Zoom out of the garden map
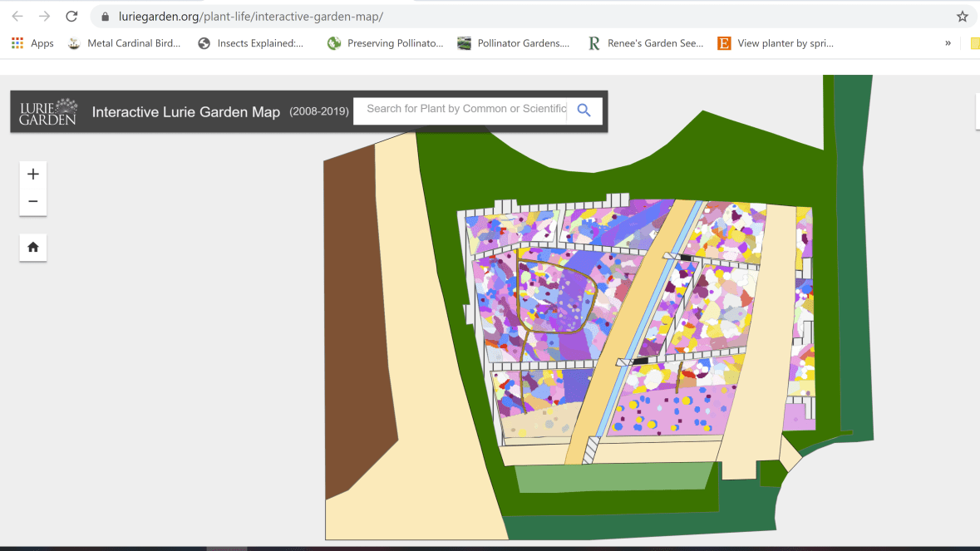 [33, 202]
